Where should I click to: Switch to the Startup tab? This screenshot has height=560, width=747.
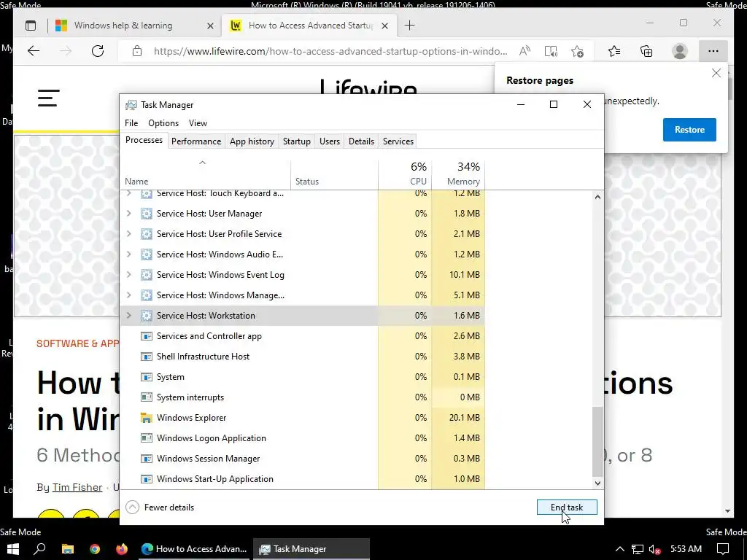(297, 141)
